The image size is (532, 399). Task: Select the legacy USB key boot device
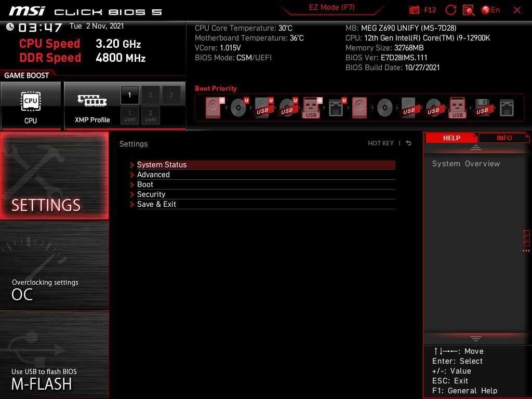click(x=458, y=108)
